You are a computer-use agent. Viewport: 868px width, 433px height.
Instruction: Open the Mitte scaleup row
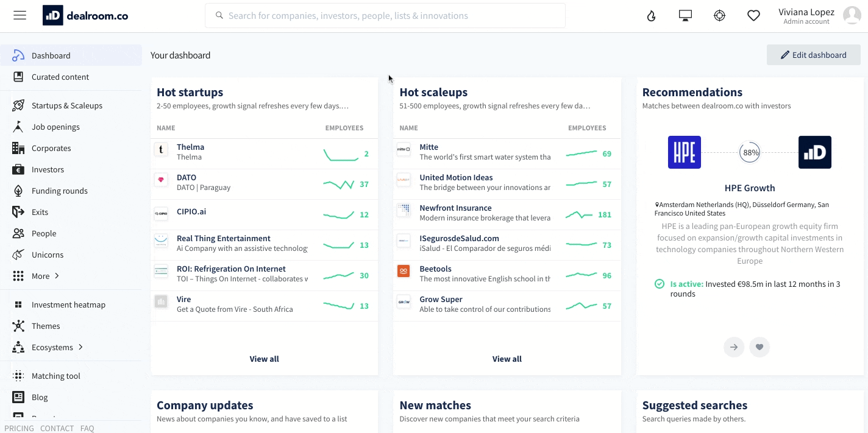point(507,153)
